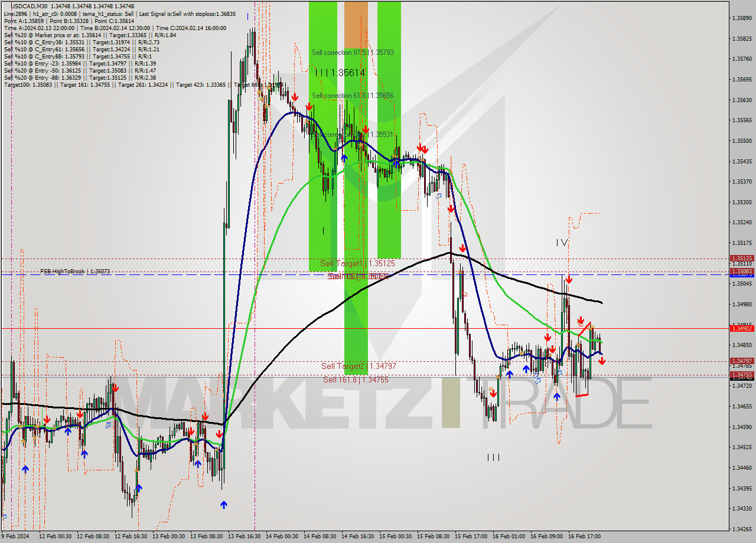Click the '12 Feb 16:30' time axis label
Image resolution: width=756 pixels, height=543 pixels.
tap(131, 537)
